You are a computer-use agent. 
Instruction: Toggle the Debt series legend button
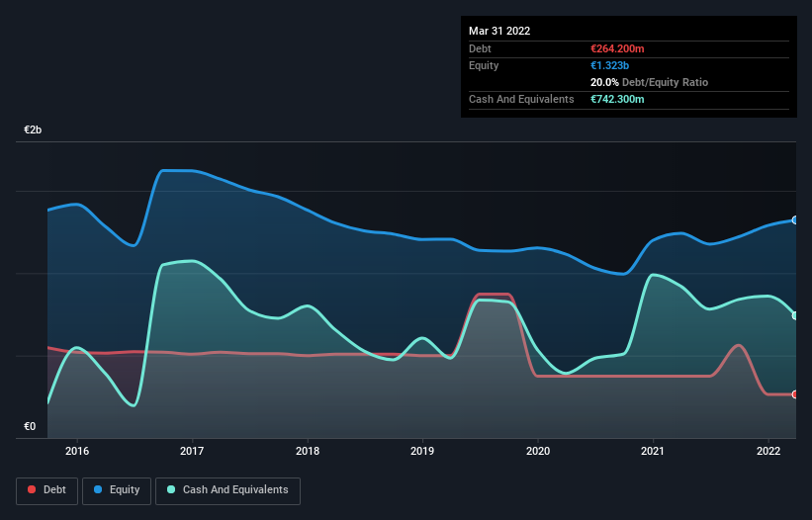click(x=47, y=490)
